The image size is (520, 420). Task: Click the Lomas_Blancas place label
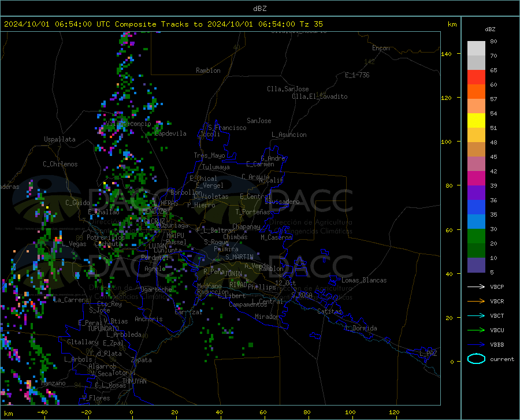click(364, 280)
